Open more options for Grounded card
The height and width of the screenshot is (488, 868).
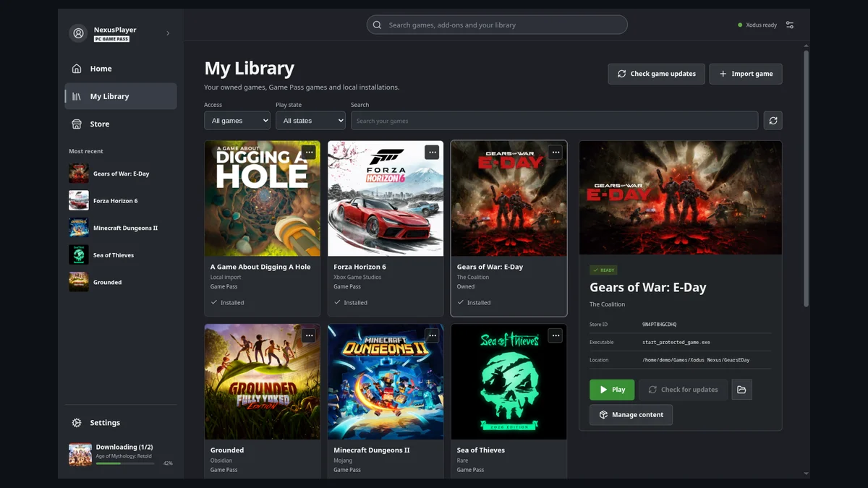pos(309,335)
